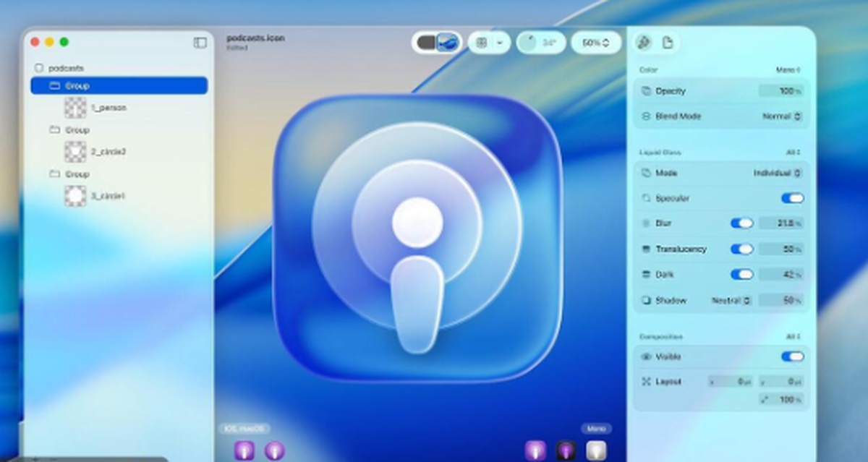
Task: Toggle the sidebar panel icon
Action: click(200, 43)
